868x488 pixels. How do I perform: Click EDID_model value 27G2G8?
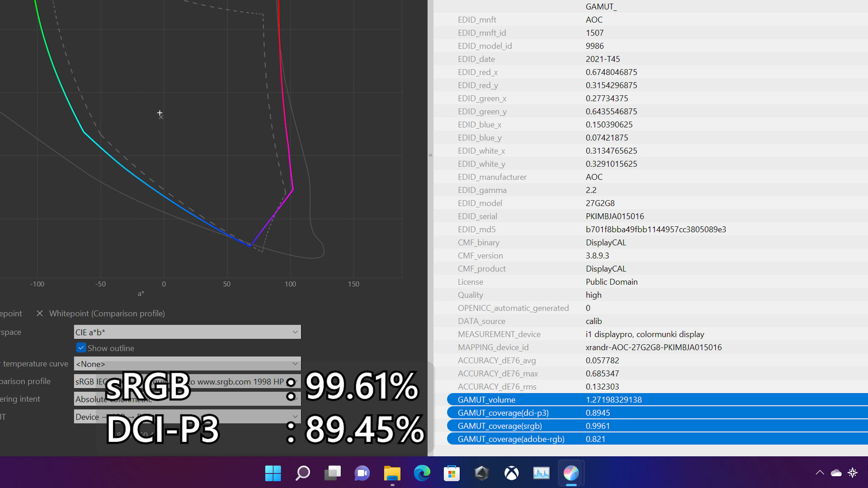coord(600,203)
